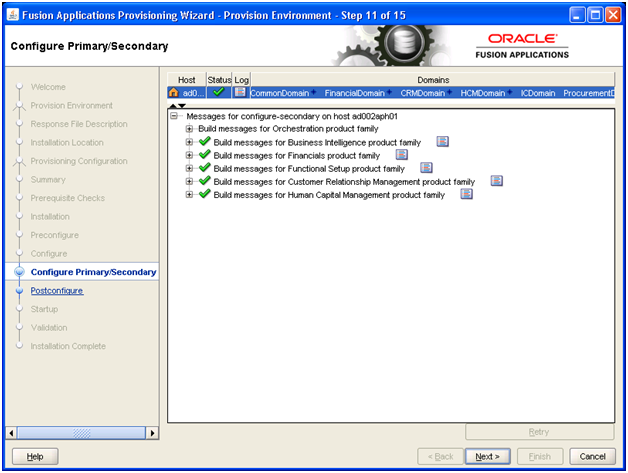Click checkmark beside Human Capital Management messages

(x=205, y=194)
